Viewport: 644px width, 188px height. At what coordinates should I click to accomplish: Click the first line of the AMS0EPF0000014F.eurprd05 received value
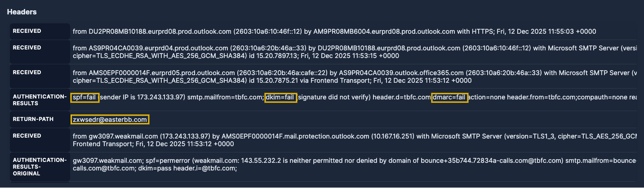point(315,72)
